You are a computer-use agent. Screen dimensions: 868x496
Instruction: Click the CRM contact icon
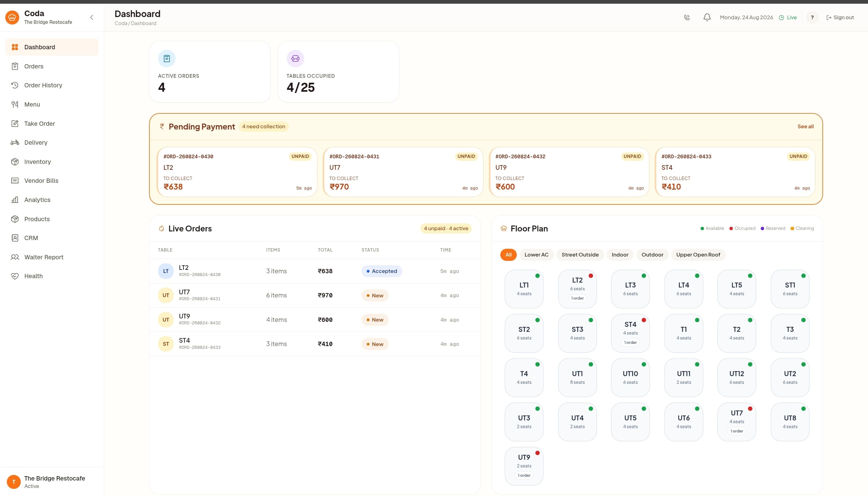[15, 238]
